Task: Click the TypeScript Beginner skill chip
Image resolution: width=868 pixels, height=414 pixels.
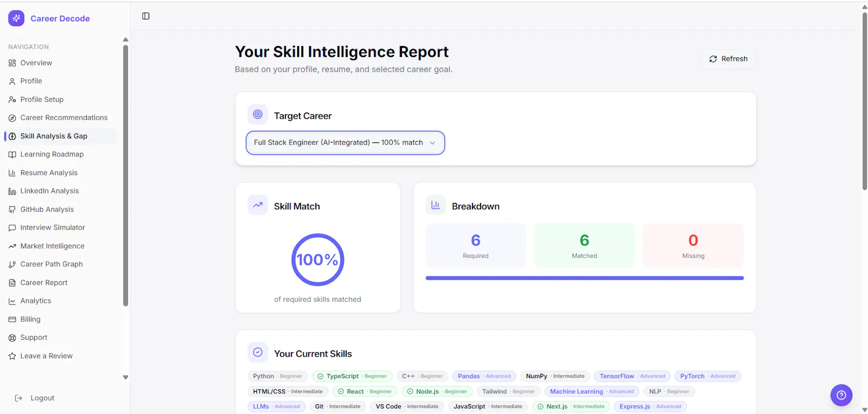Action: point(352,376)
